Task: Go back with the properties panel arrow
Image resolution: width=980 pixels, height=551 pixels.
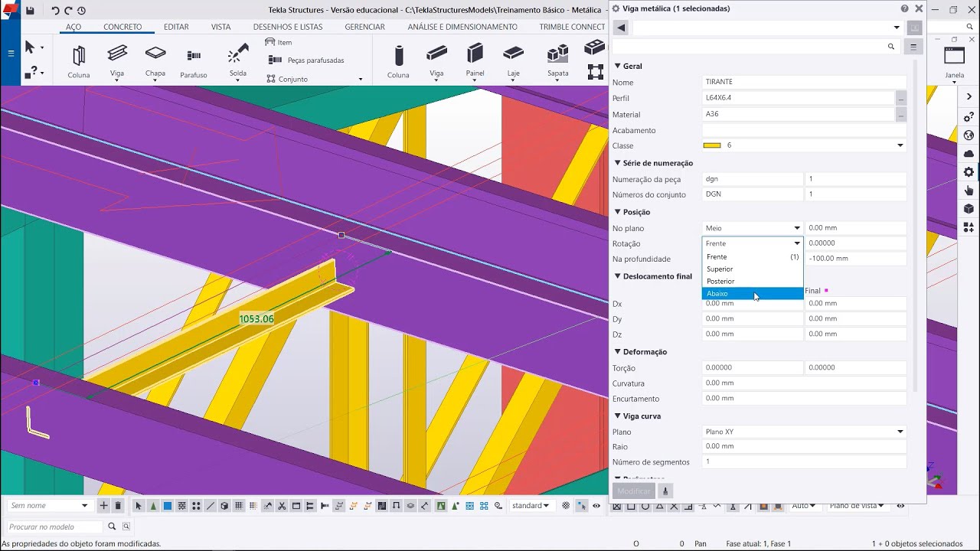Action: (621, 28)
